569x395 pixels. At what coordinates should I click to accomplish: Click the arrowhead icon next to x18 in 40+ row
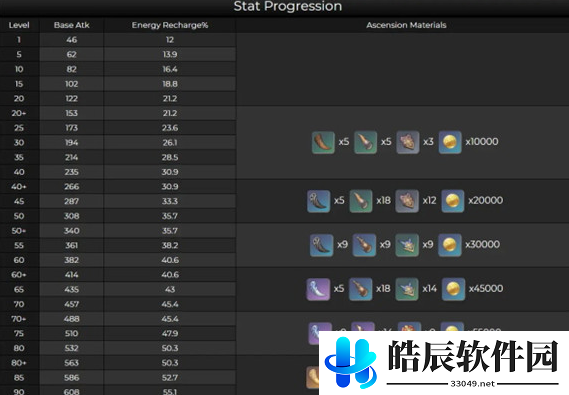[x=361, y=201]
